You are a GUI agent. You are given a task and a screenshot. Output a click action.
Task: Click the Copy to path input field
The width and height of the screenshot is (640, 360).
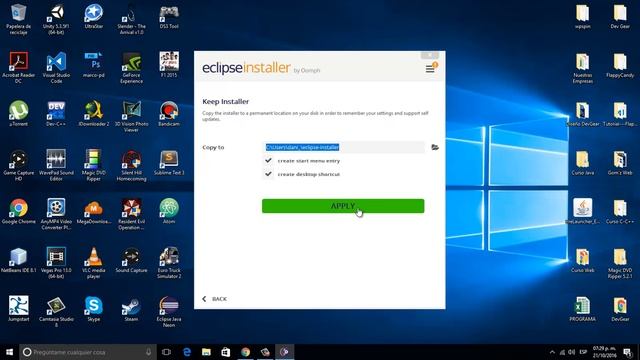tap(343, 147)
